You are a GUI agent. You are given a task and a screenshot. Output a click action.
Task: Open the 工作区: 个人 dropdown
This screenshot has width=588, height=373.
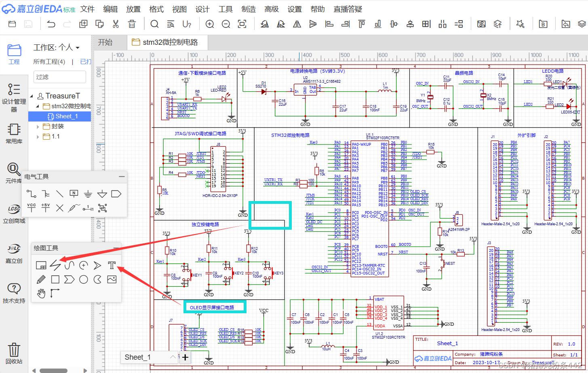coord(56,47)
